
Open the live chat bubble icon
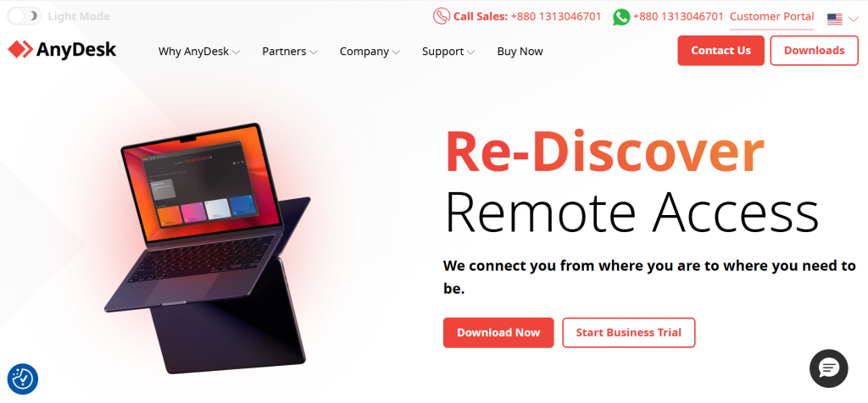coord(829,368)
